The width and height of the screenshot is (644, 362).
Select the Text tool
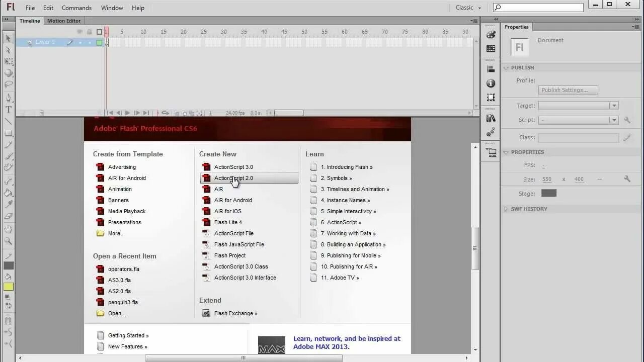(8, 110)
